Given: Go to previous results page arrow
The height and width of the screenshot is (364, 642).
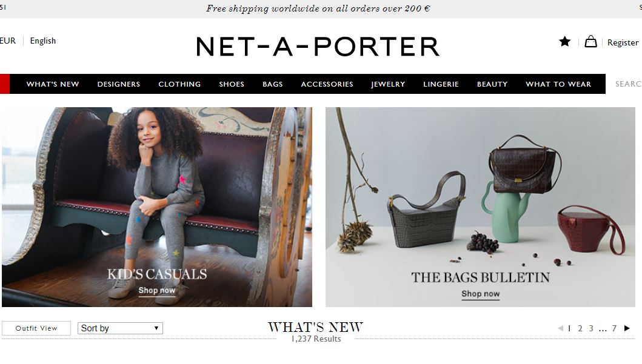Looking at the screenshot, I should (x=561, y=328).
